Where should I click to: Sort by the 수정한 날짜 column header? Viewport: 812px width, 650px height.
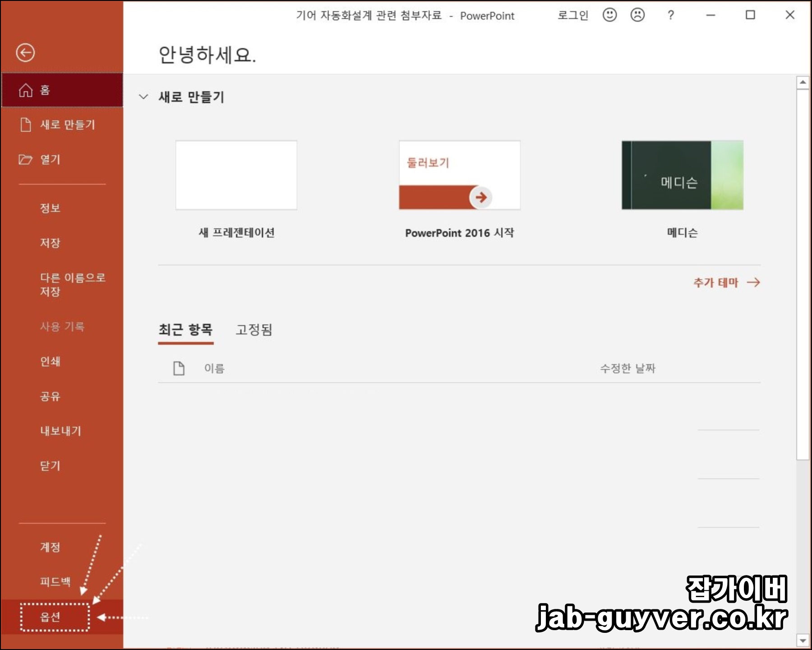click(x=627, y=368)
